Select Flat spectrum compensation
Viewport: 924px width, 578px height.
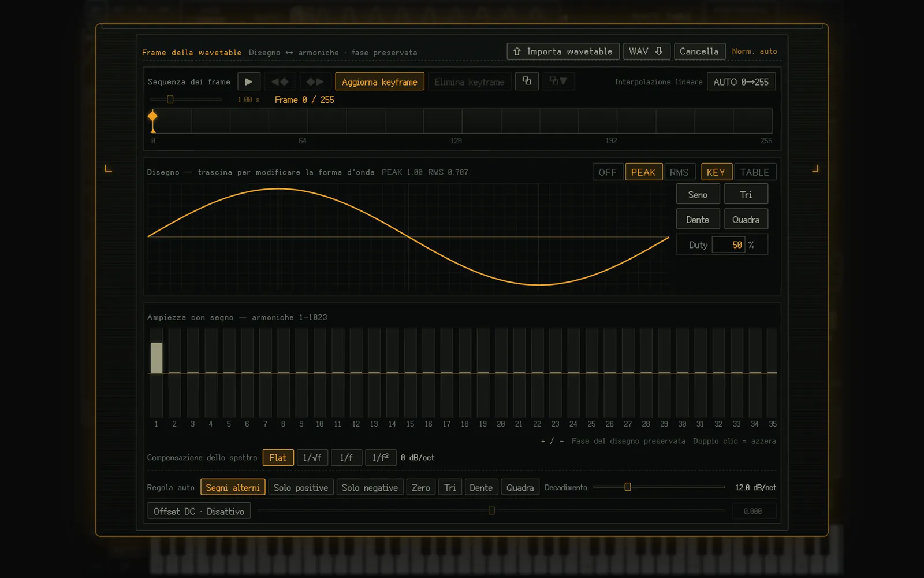278,457
